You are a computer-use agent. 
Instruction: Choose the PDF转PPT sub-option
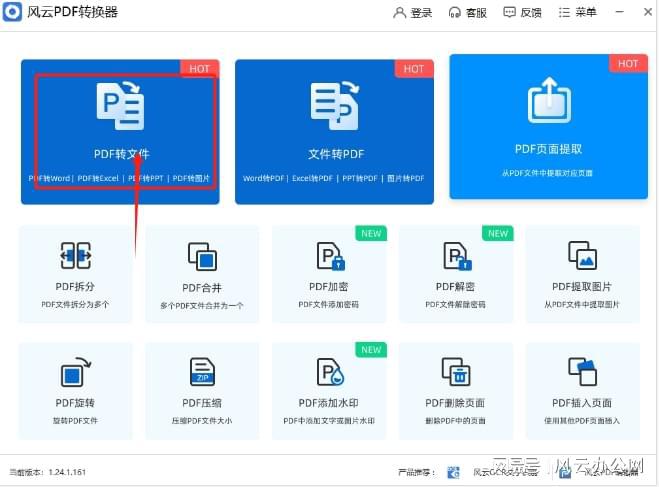pos(145,178)
